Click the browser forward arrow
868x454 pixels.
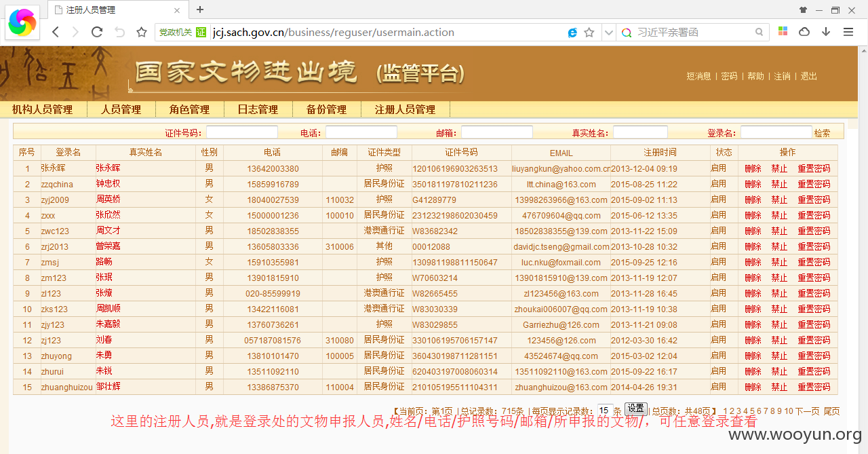click(x=75, y=32)
